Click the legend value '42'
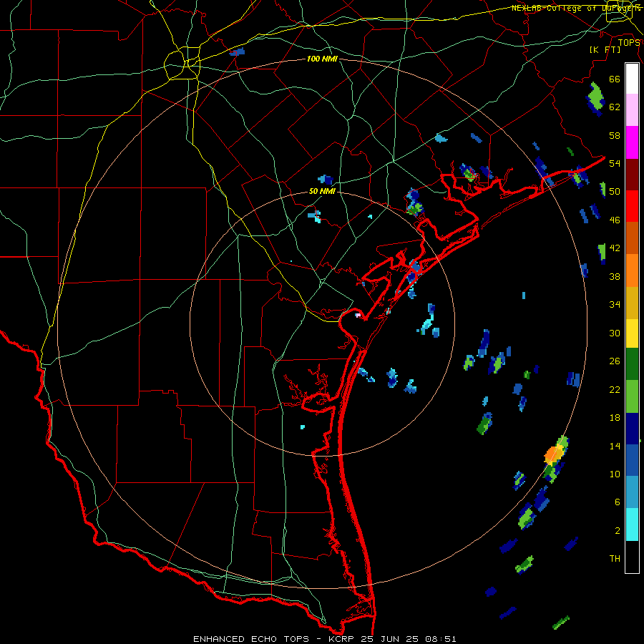The width and height of the screenshot is (644, 644). coord(615,248)
